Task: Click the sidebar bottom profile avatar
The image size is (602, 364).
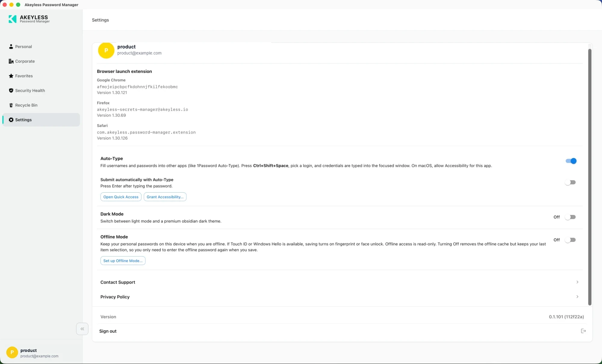Action: click(x=12, y=352)
